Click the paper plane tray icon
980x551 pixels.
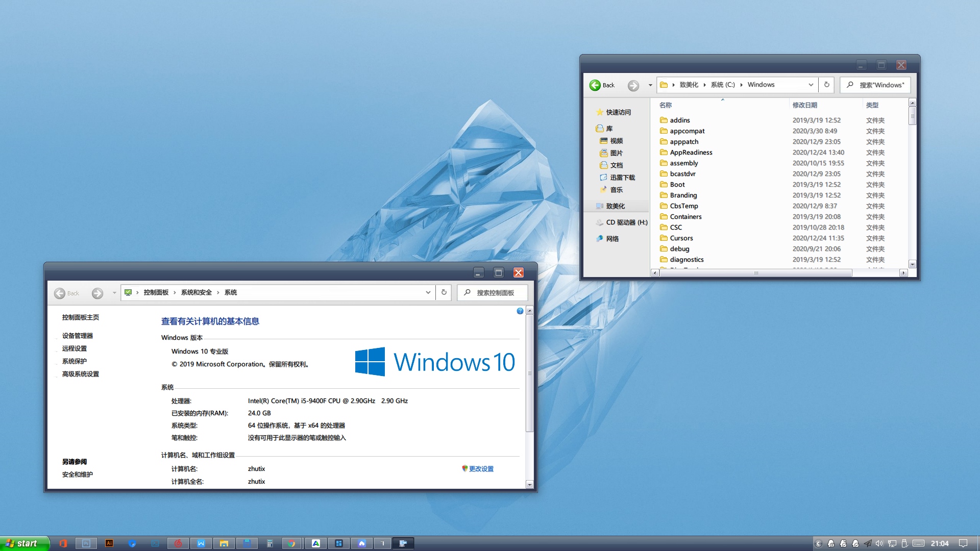pos(868,543)
